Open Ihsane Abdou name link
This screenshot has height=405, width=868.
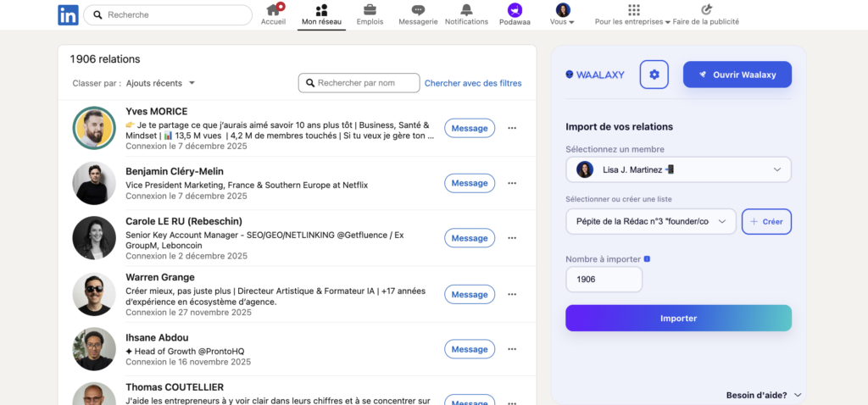157,337
